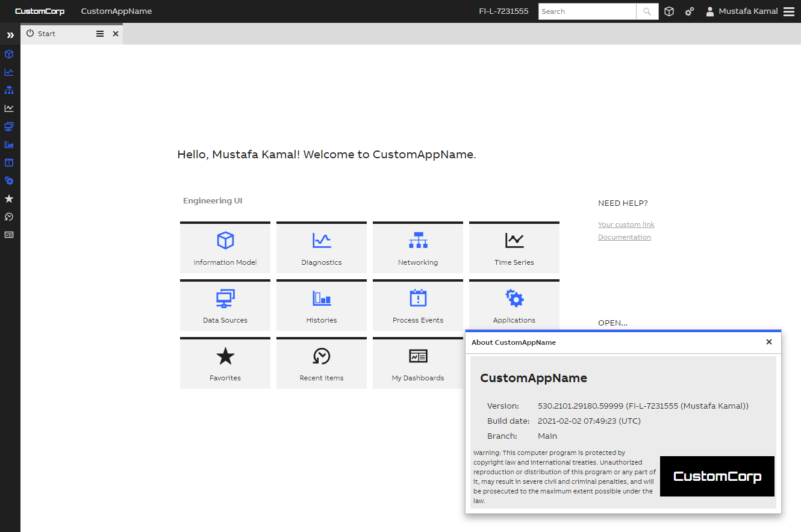This screenshot has width=801, height=532.
Task: Open Information Model from the sidebar
Action: tap(8, 54)
